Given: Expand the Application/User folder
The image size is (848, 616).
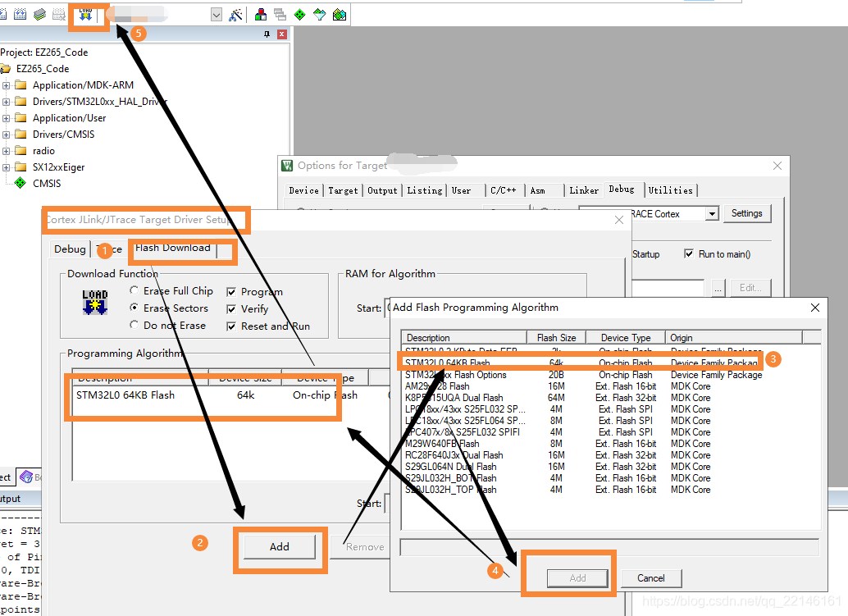Looking at the screenshot, I should [6, 118].
